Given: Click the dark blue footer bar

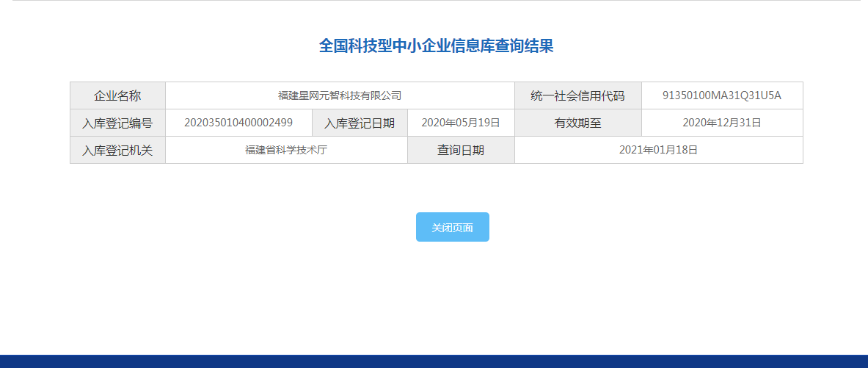Looking at the screenshot, I should point(434,361).
